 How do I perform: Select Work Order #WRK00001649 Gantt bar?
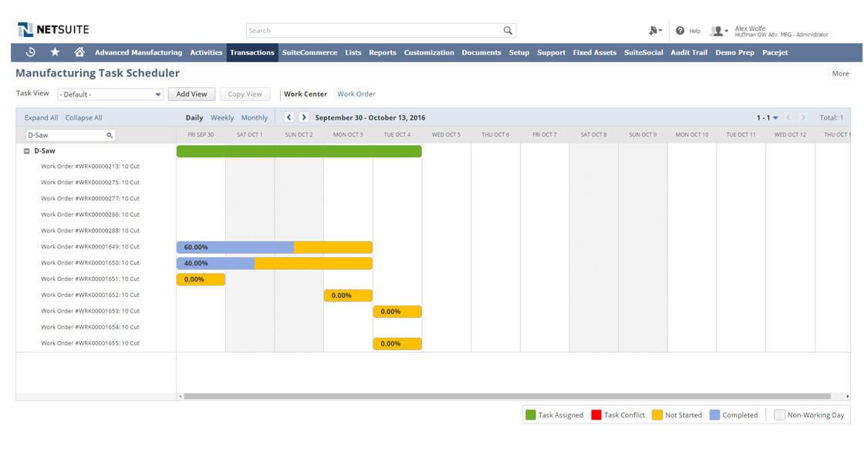coord(274,246)
